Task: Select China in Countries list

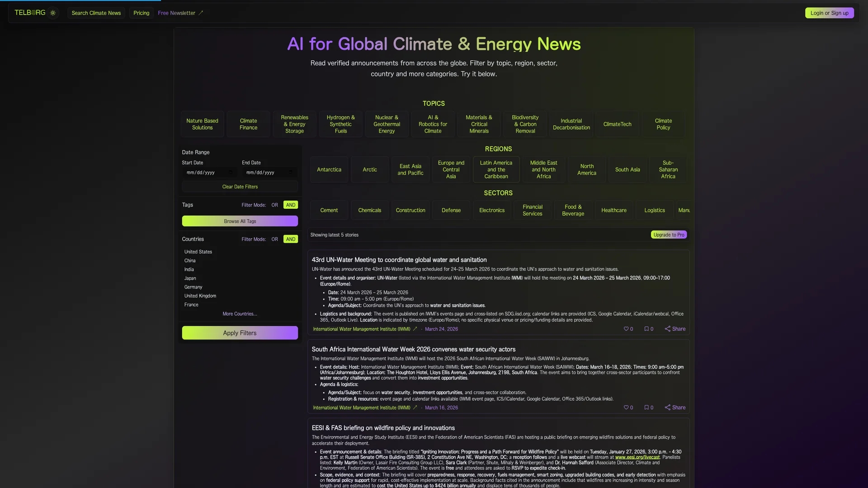Action: (190, 261)
